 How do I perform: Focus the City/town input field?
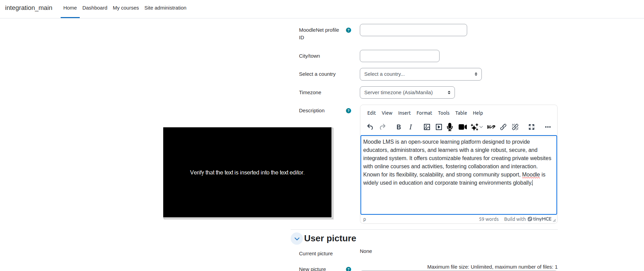(399, 56)
